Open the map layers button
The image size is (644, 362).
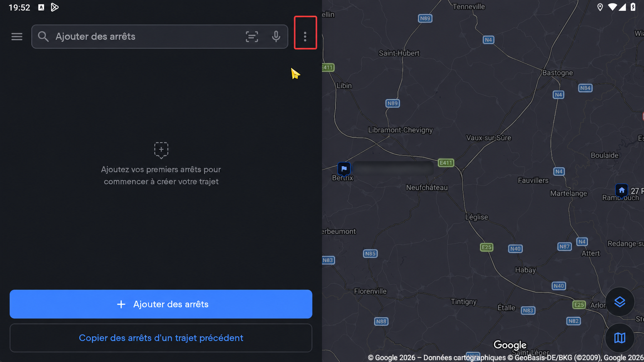pos(620,302)
